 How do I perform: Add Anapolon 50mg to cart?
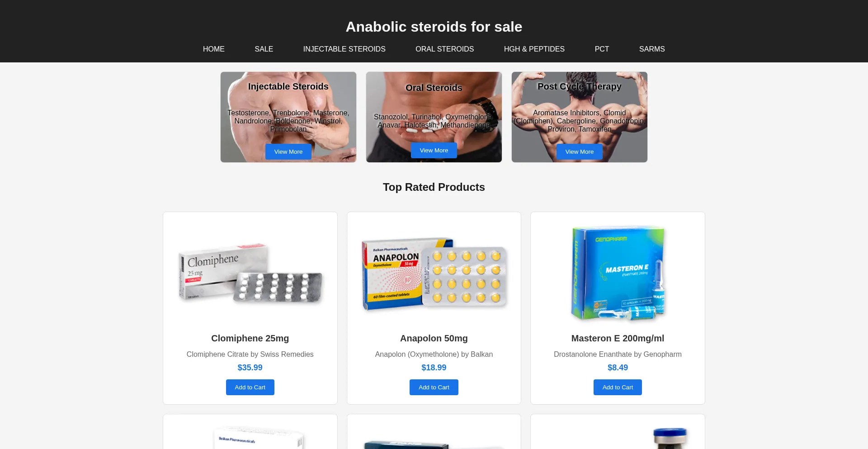pyautogui.click(x=434, y=387)
